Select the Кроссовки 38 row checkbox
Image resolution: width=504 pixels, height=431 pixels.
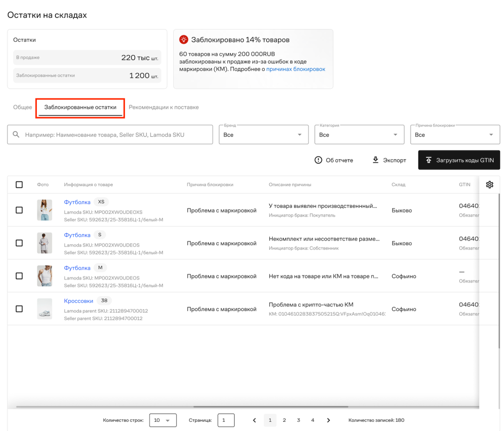click(x=19, y=309)
